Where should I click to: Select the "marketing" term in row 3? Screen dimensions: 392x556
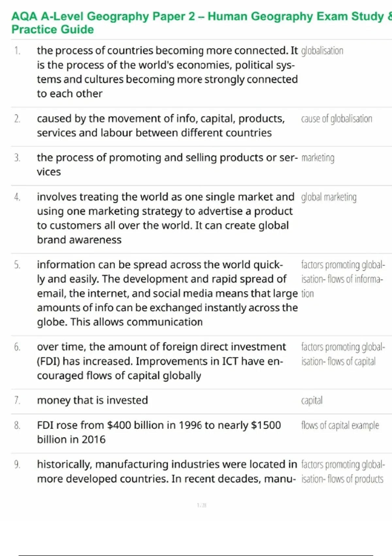tap(318, 158)
